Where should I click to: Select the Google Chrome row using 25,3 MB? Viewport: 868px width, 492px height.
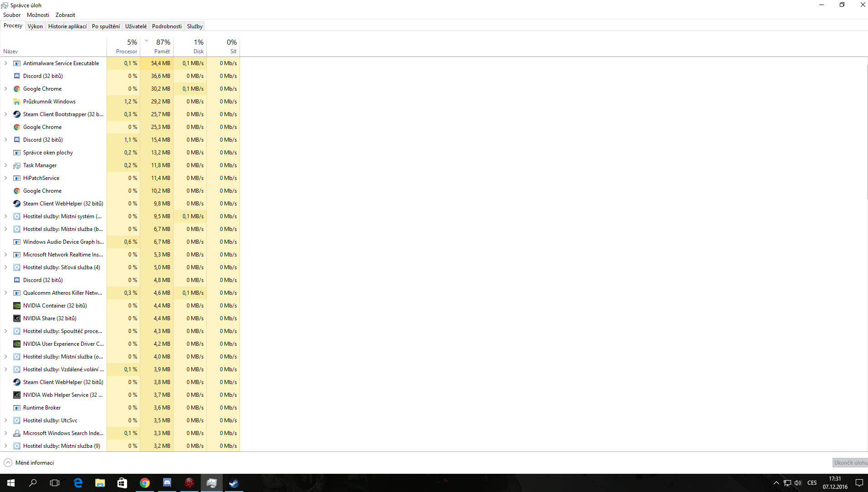click(120, 127)
